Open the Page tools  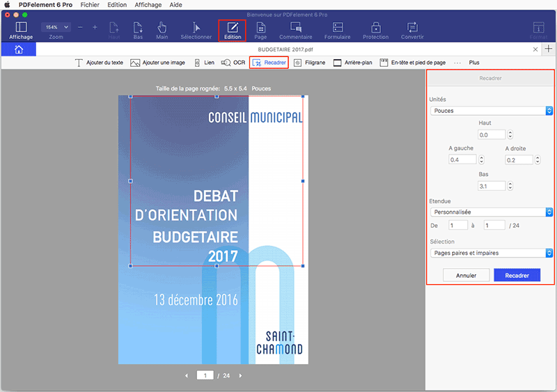coord(260,31)
